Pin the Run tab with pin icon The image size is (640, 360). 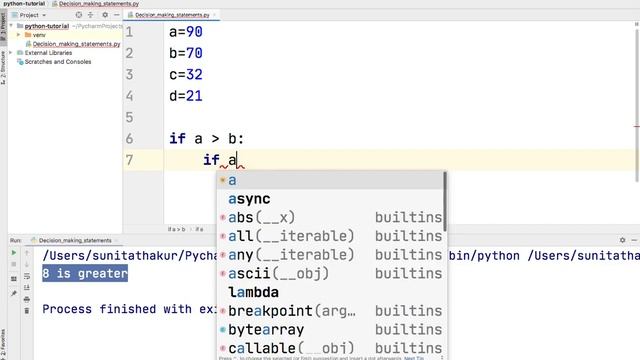coord(13,293)
